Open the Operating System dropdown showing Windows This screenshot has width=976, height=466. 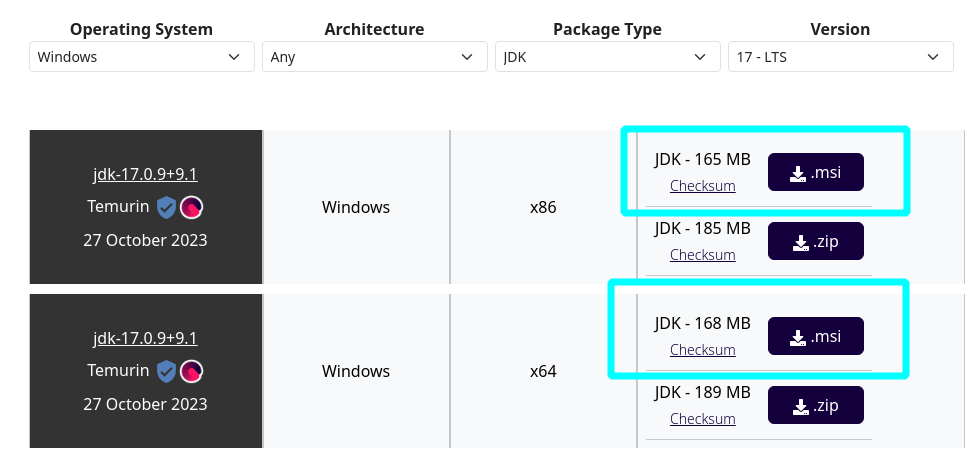tap(142, 57)
